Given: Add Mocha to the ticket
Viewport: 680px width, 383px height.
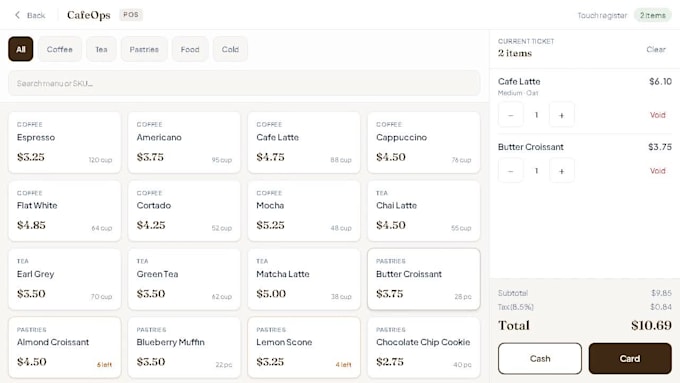Looking at the screenshot, I should pos(304,211).
